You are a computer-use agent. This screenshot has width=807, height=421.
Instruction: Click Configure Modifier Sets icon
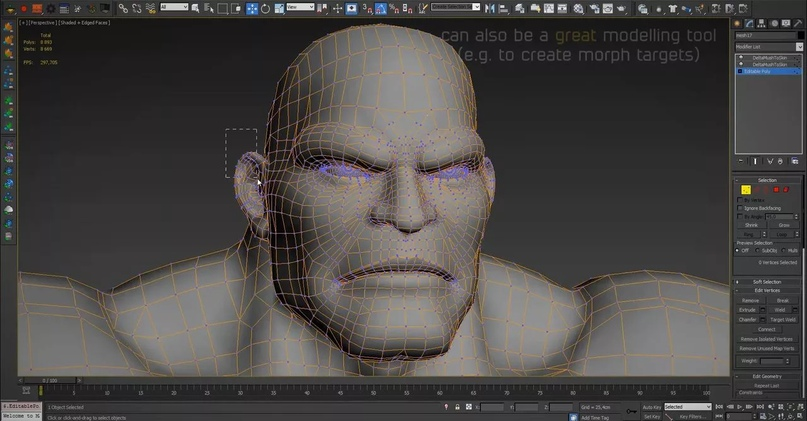pyautogui.click(x=795, y=161)
